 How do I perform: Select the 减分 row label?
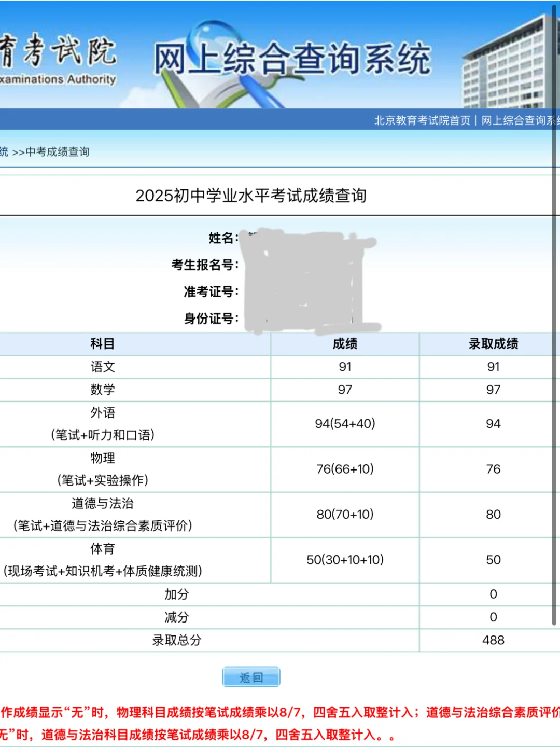point(177,617)
